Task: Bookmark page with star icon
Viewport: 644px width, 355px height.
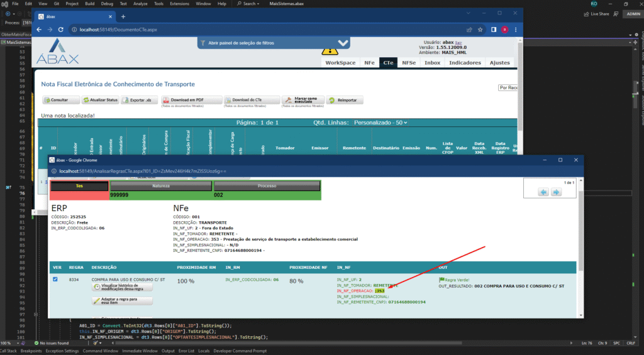Action: coord(482,30)
